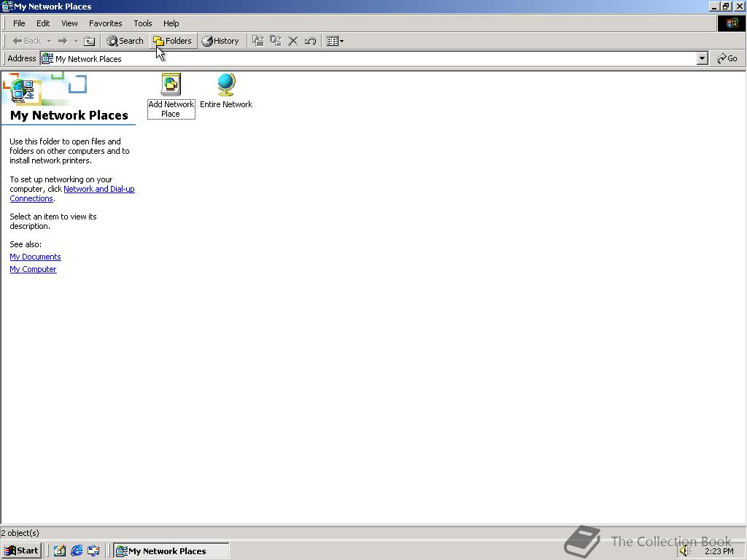Image resolution: width=747 pixels, height=560 pixels.
Task: Click the Windows logo throbber icon
Action: (x=731, y=23)
